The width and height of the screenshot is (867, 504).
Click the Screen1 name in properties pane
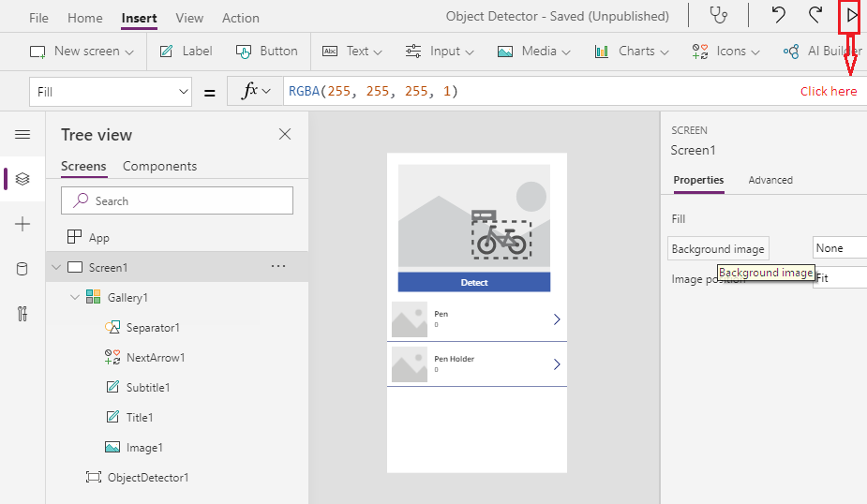[693, 150]
